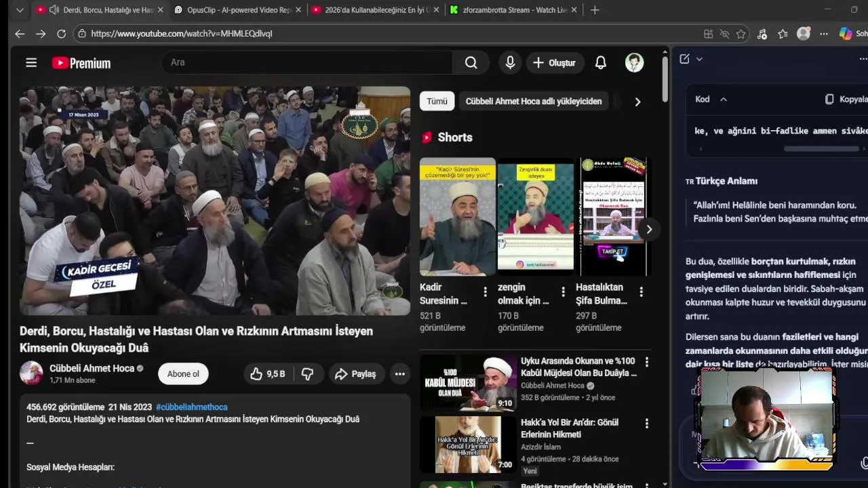Screen dimensions: 868x488
Task: Open Cübbeli Ahmet Hoca channel avatar
Action: [31, 373]
